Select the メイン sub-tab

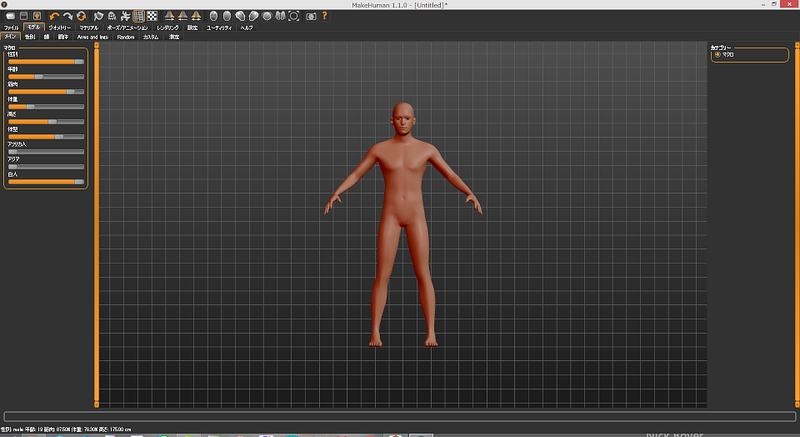pyautogui.click(x=11, y=37)
